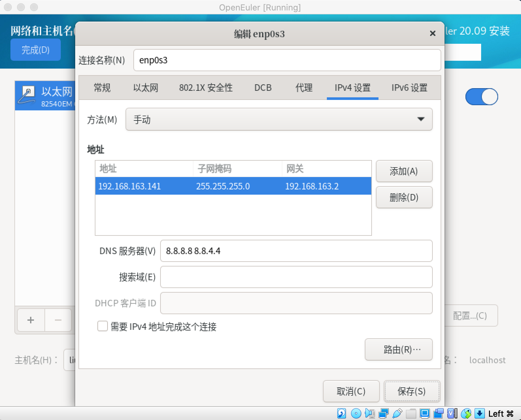Open the 802.1X 安全性 tab
The image size is (521, 420).
coord(206,88)
